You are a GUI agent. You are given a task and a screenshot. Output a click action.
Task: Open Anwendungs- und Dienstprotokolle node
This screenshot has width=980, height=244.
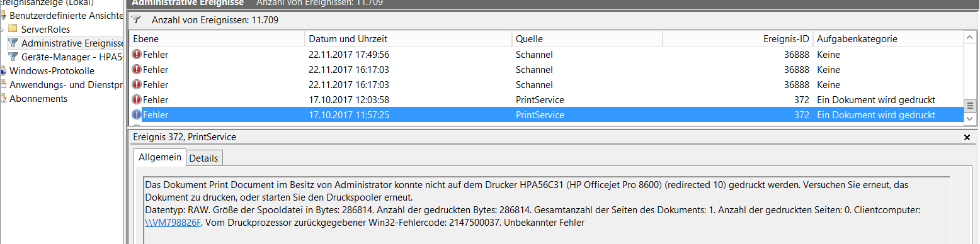[66, 84]
